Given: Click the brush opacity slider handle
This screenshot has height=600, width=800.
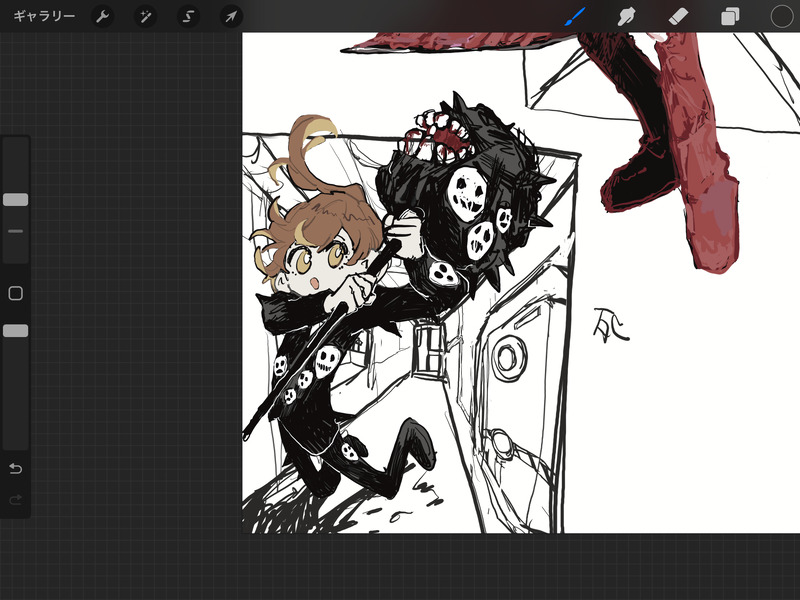Looking at the screenshot, I should tap(16, 331).
